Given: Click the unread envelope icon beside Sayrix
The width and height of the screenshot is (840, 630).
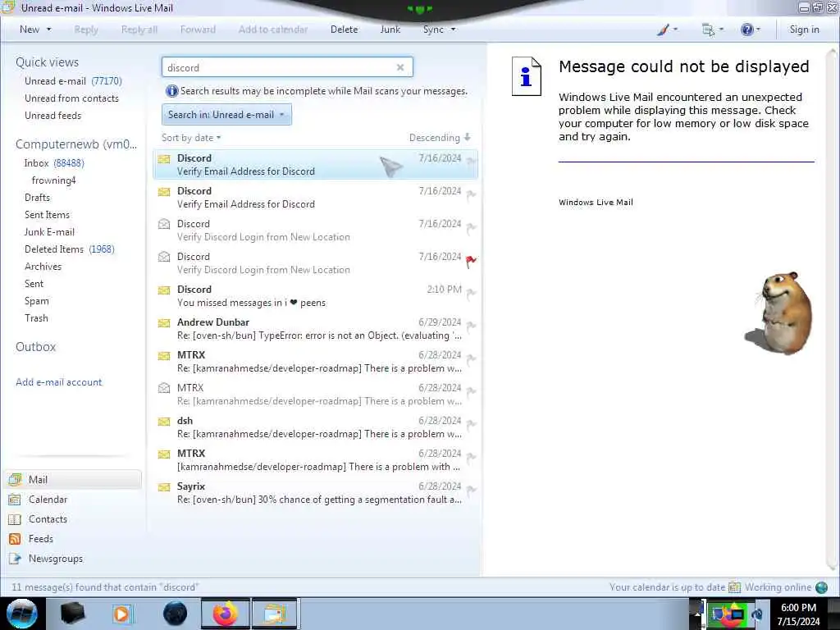Looking at the screenshot, I should (x=164, y=487).
